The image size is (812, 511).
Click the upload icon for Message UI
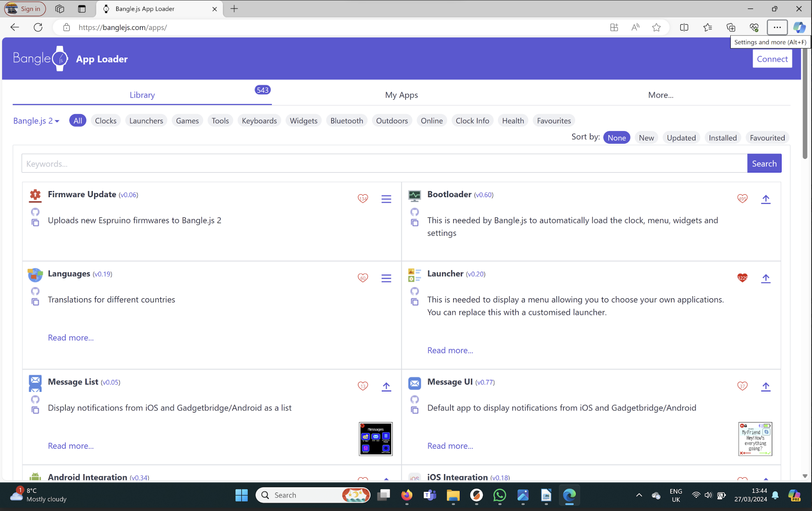(766, 386)
